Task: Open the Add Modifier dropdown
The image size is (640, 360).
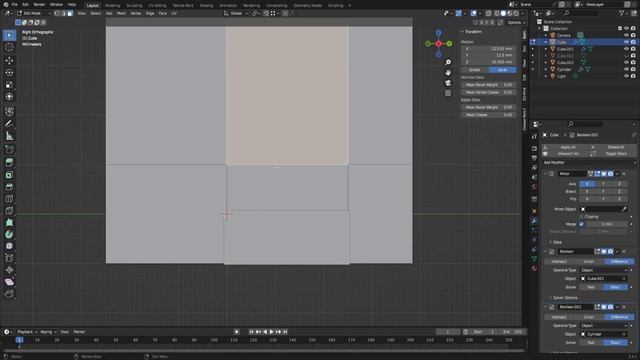Action: click(x=589, y=162)
